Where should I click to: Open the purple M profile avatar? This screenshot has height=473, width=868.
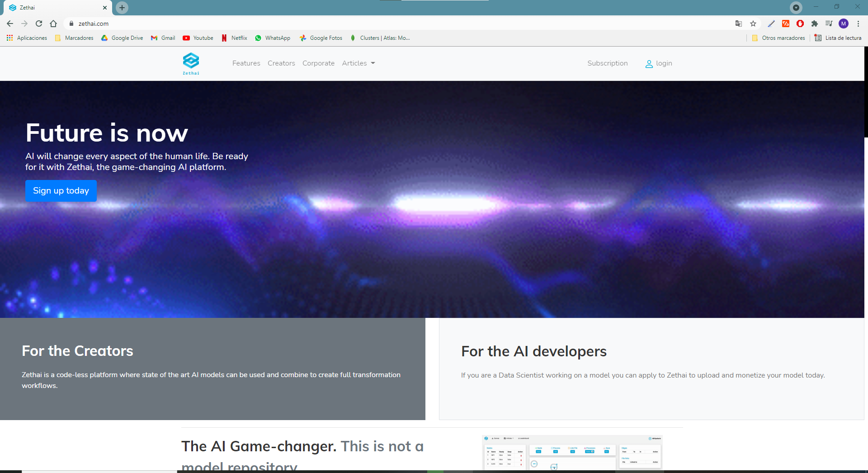coord(844,24)
